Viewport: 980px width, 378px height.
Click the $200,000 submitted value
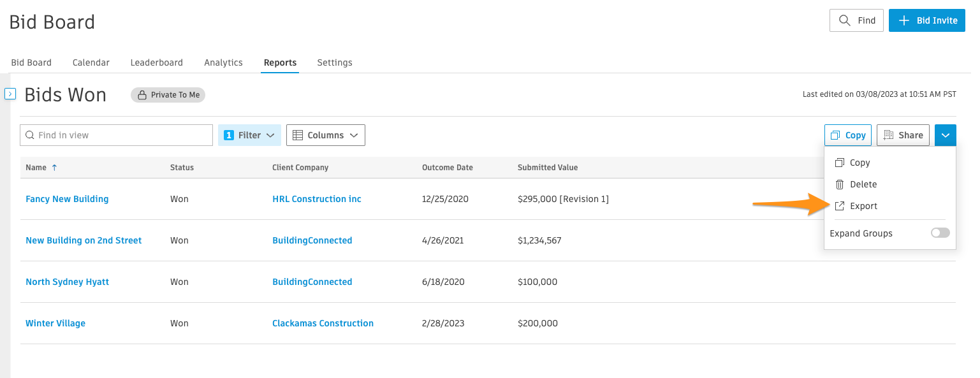(x=538, y=323)
